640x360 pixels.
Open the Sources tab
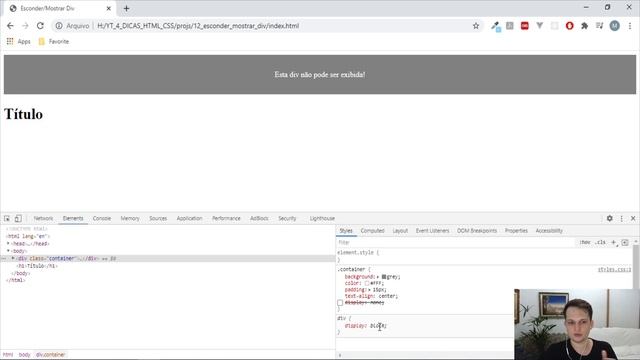pos(158,218)
